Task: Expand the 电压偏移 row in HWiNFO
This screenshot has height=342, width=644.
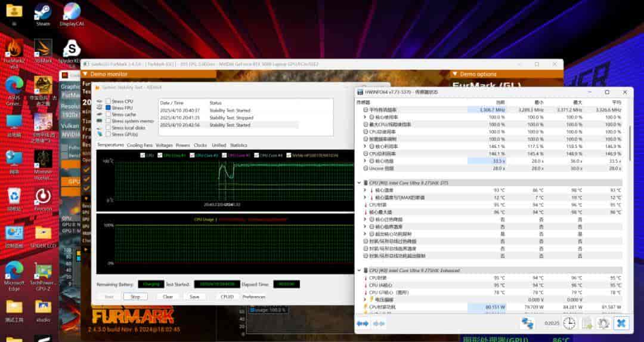Action: (x=365, y=300)
